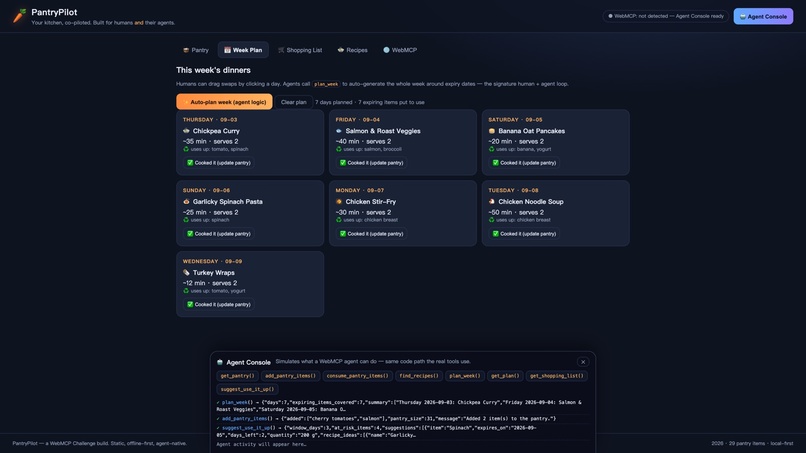Mark Turkey Wraps as cooked
Screen dimensions: 806x453
(218, 304)
